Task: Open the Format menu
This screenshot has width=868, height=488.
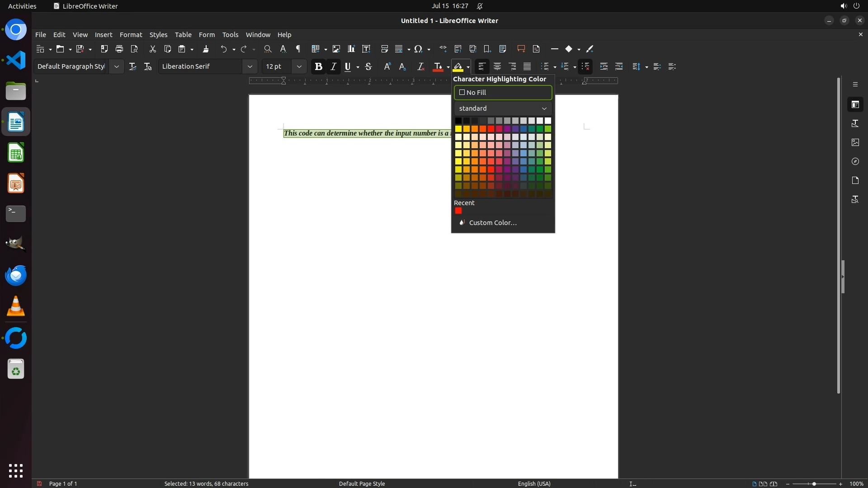Action: tap(131, 35)
